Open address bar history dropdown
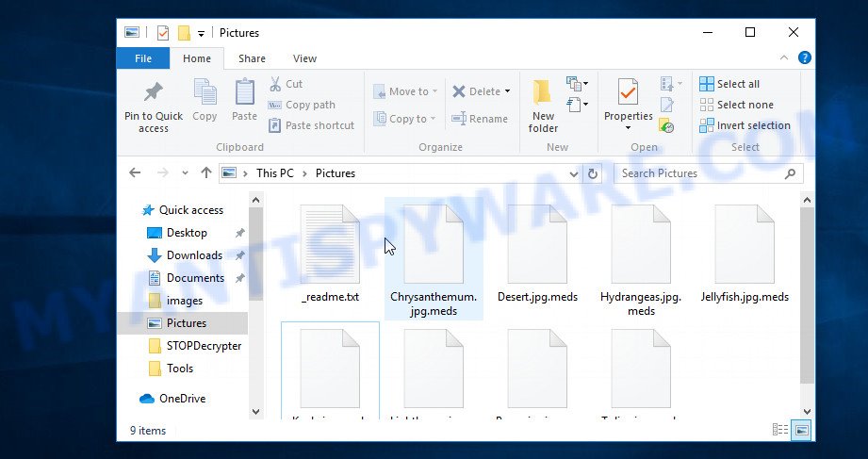 (x=574, y=173)
